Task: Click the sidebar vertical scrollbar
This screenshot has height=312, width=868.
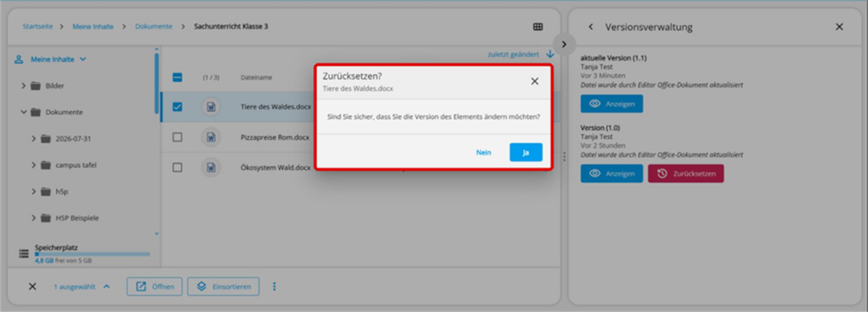Action: click(157, 83)
